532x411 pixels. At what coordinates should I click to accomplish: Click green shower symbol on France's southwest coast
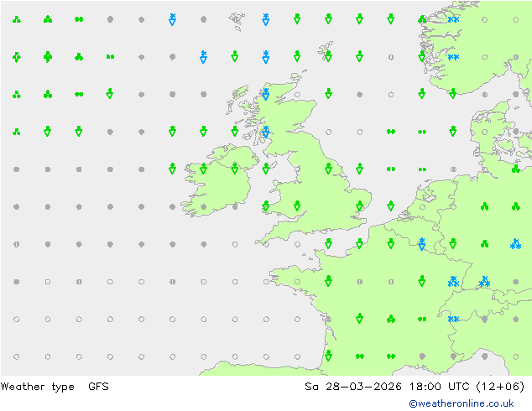pyautogui.click(x=328, y=356)
